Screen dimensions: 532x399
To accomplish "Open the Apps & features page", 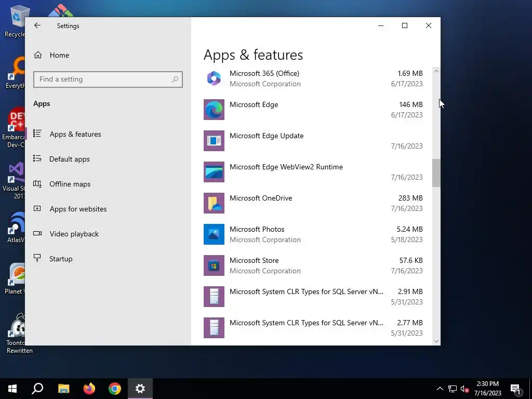I will coord(75,134).
